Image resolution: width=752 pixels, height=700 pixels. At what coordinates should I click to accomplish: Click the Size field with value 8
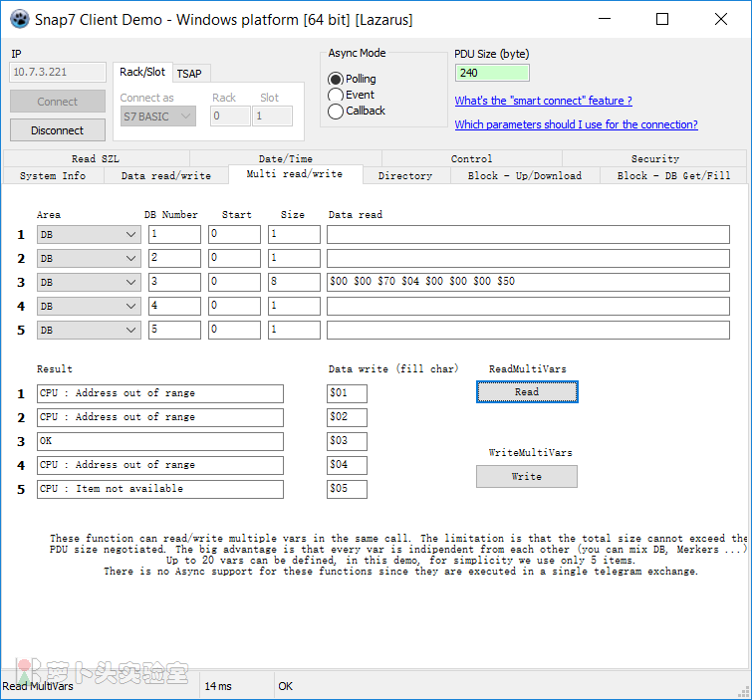(295, 283)
